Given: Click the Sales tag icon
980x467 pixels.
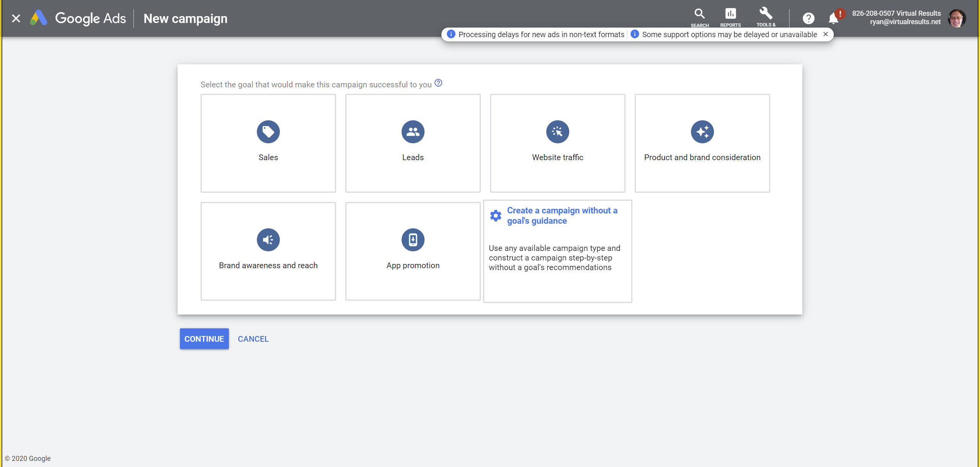Looking at the screenshot, I should click(268, 132).
